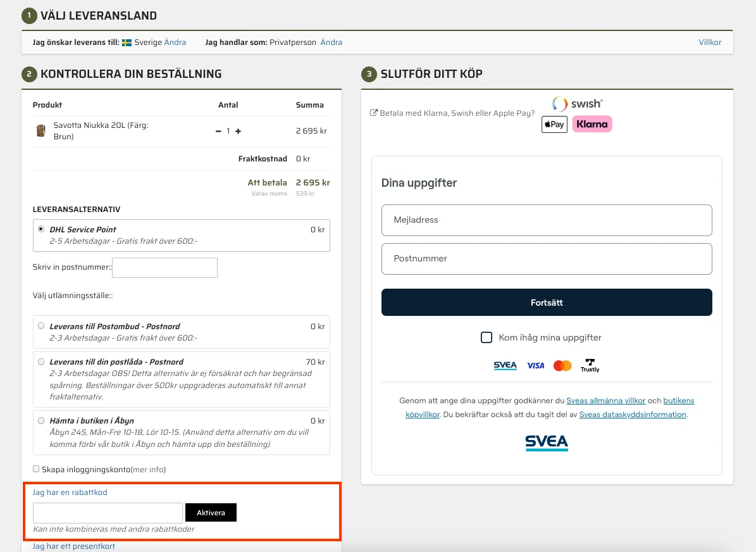Decrease quantity with the minus icon

pyautogui.click(x=218, y=131)
